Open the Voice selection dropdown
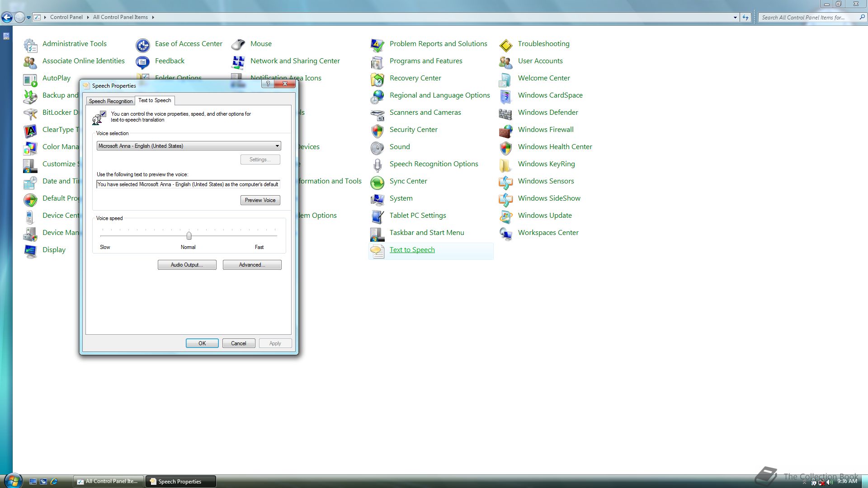868x488 pixels. coord(189,146)
